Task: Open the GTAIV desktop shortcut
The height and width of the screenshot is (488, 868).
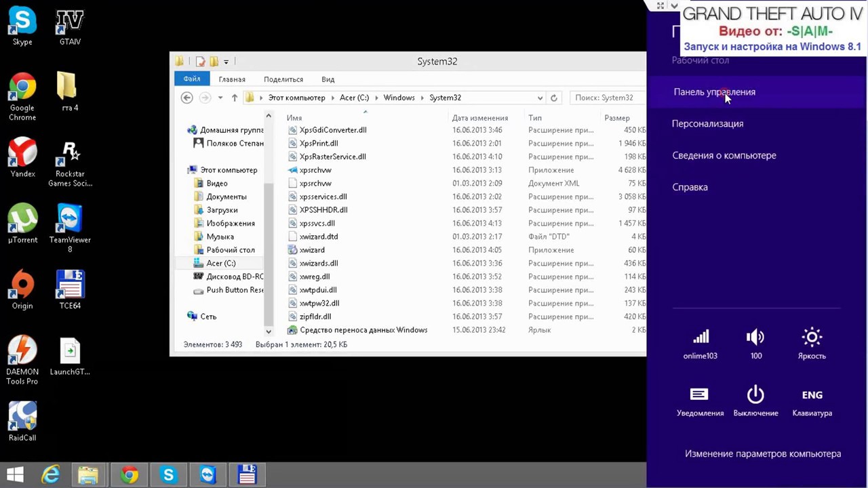Action: [x=70, y=26]
